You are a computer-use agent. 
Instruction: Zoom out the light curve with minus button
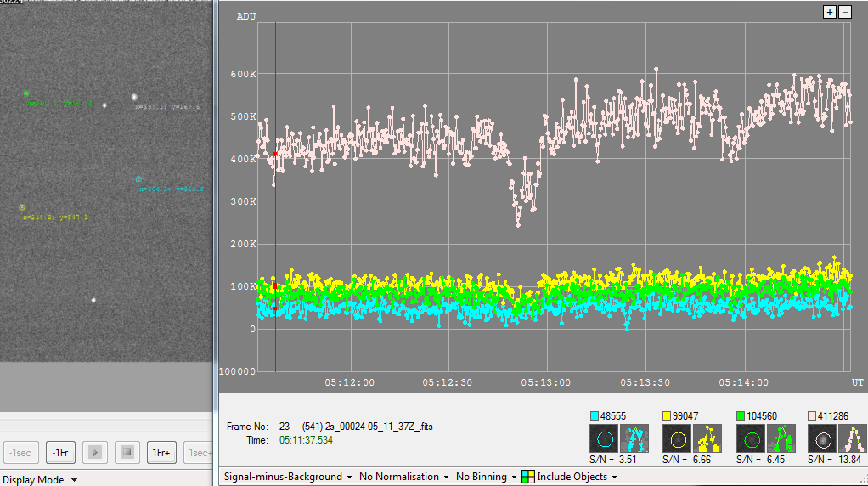coord(843,12)
